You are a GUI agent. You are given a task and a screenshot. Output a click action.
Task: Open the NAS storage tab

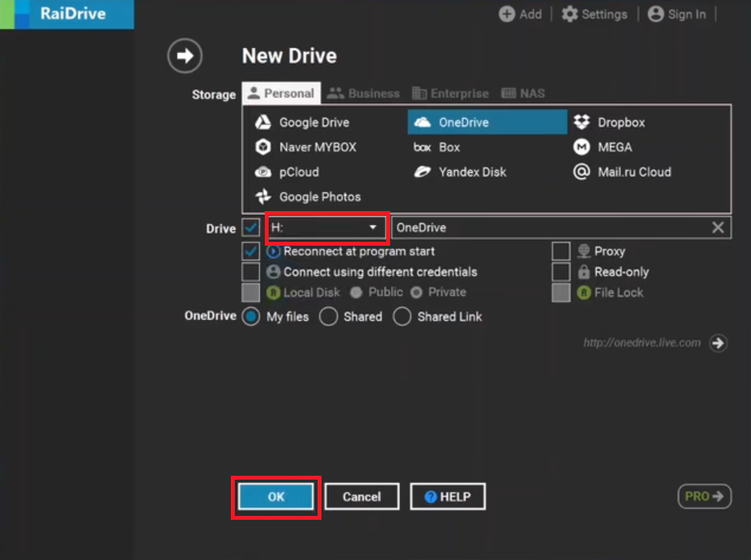point(522,93)
